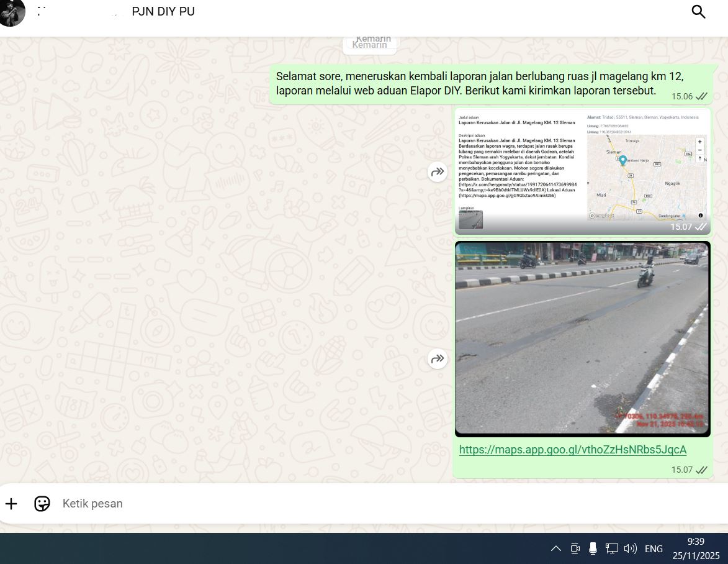Select the Selamat sore text message bubble

[x=479, y=84]
